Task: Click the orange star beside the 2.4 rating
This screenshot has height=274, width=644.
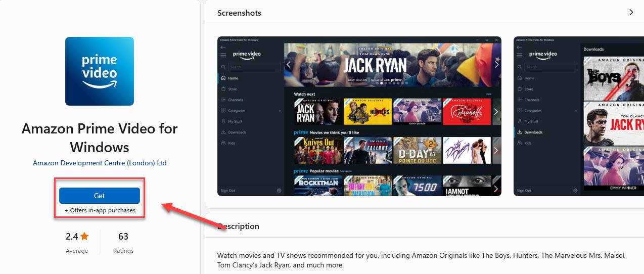Action: point(84,236)
